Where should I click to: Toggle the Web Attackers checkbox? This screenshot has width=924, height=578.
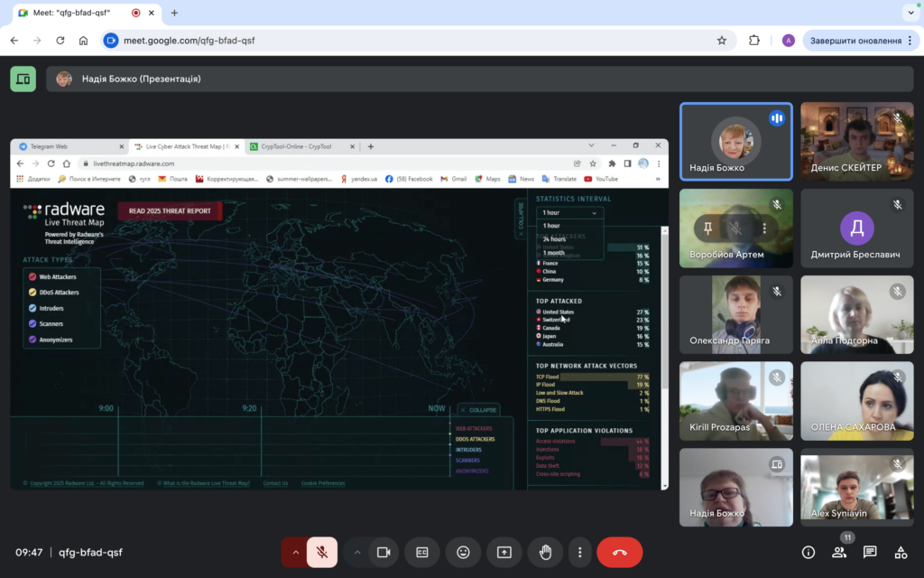point(32,276)
